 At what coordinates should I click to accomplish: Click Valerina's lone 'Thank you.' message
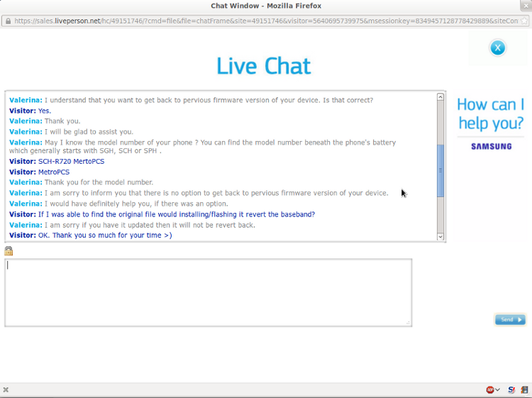pos(45,121)
